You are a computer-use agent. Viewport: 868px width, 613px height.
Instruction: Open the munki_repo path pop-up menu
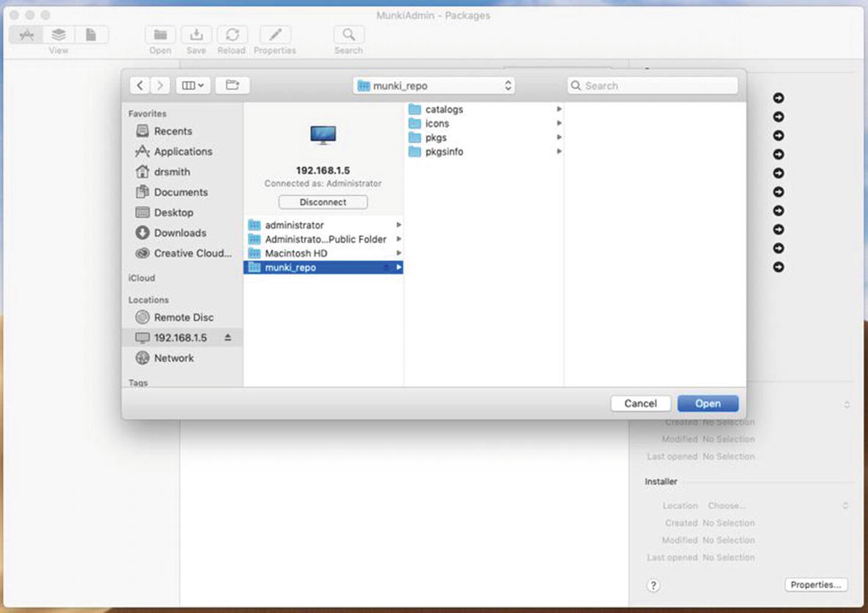tap(434, 86)
